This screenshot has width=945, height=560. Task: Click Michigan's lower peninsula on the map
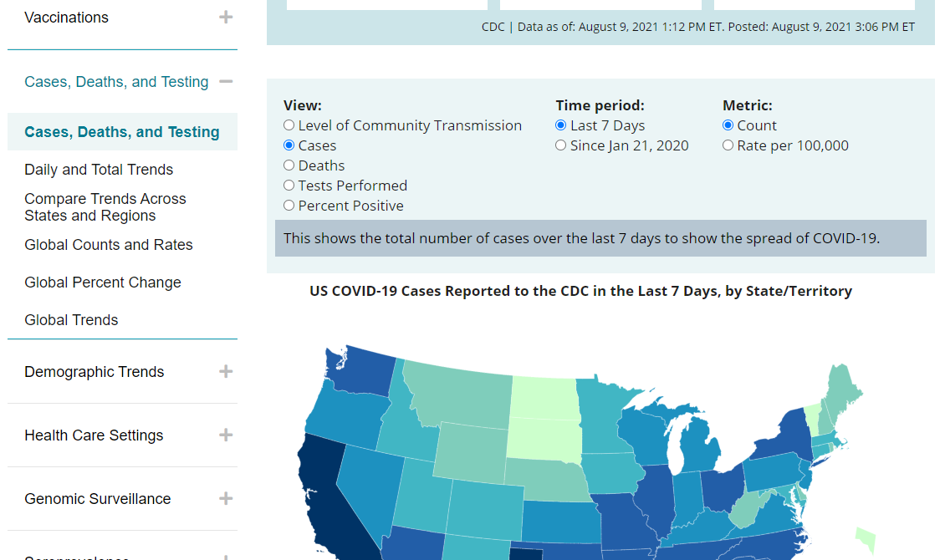(699, 445)
